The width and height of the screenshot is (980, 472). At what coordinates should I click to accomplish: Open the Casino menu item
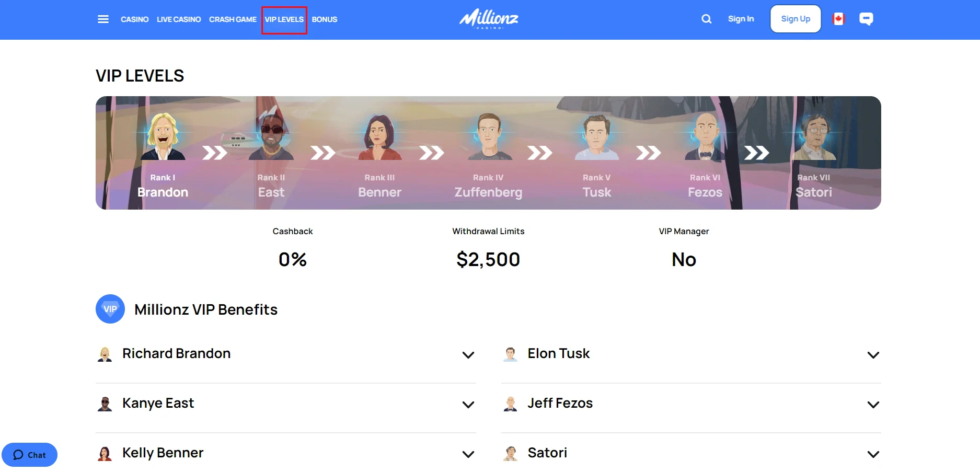tap(134, 19)
